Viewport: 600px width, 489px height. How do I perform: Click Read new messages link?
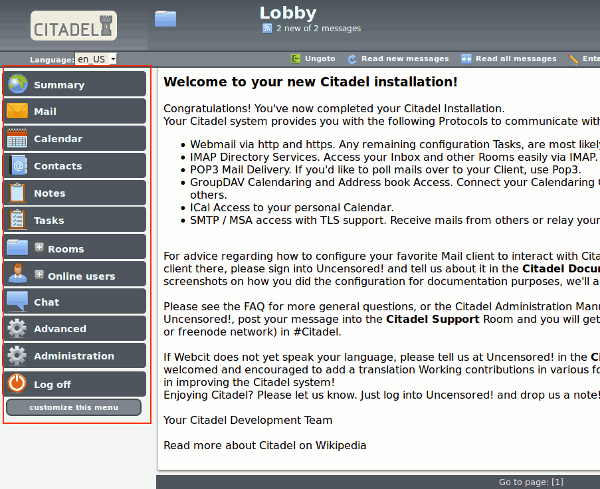click(x=405, y=59)
